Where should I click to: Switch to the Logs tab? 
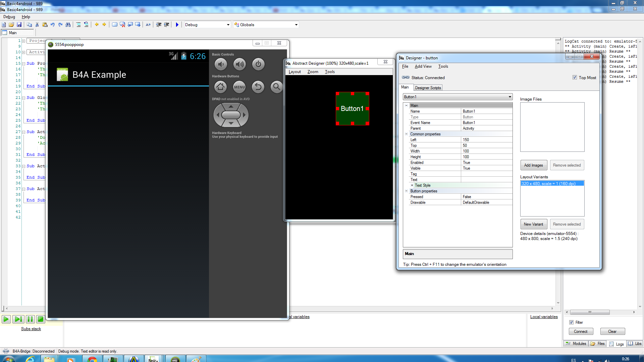[x=616, y=344]
